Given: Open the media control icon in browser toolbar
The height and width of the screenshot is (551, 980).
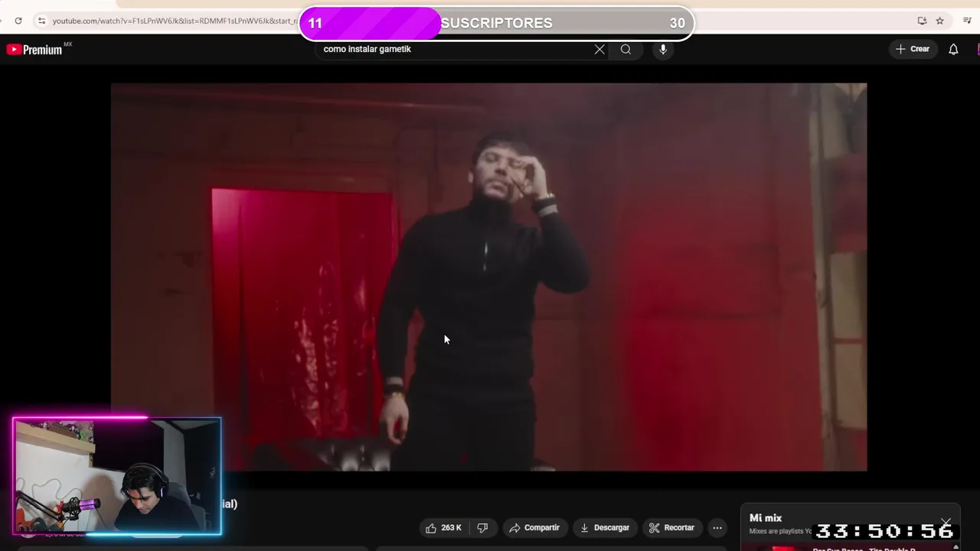Looking at the screenshot, I should click(967, 21).
